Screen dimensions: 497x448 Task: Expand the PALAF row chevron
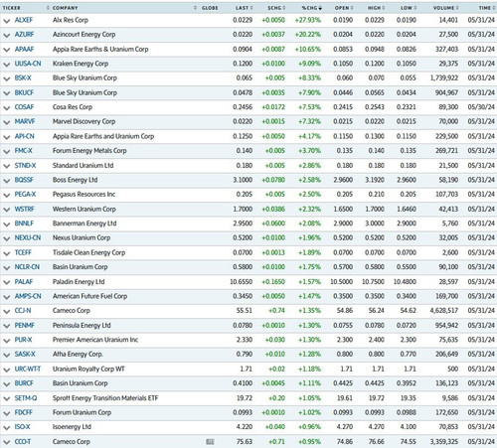point(6,282)
